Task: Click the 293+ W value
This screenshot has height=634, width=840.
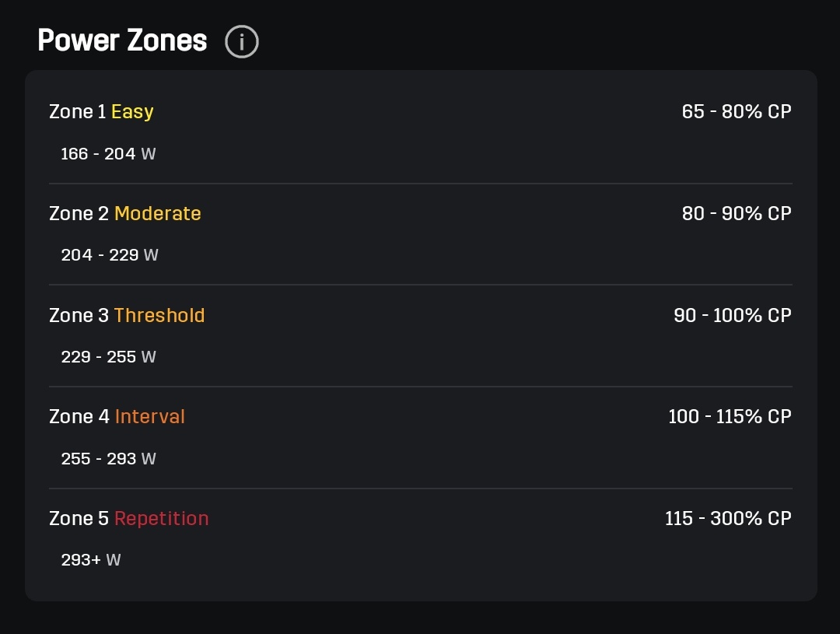Action: coord(91,560)
